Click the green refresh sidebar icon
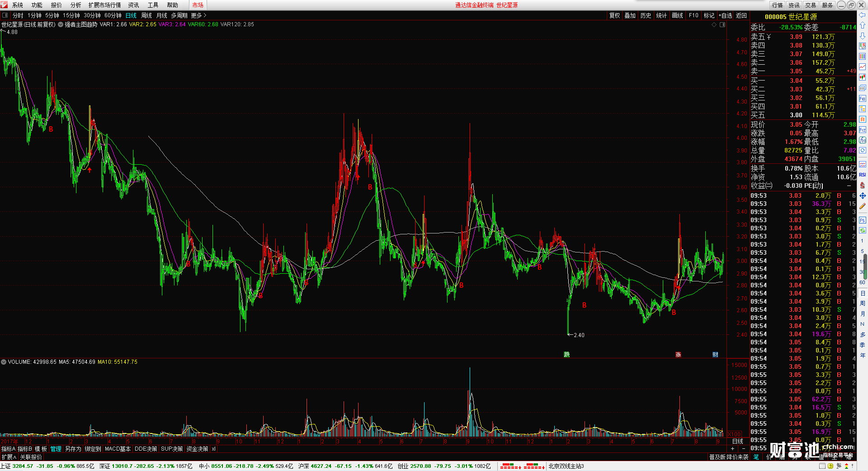 pos(862,230)
